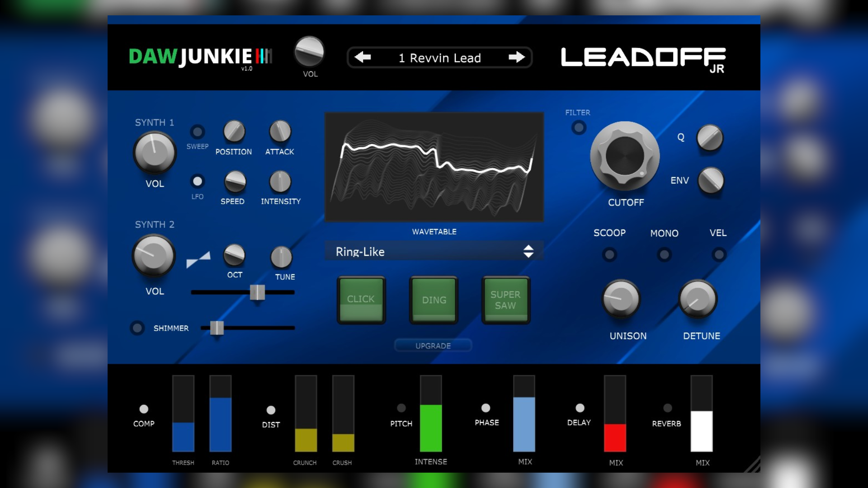Click the previous preset left arrow

(363, 57)
